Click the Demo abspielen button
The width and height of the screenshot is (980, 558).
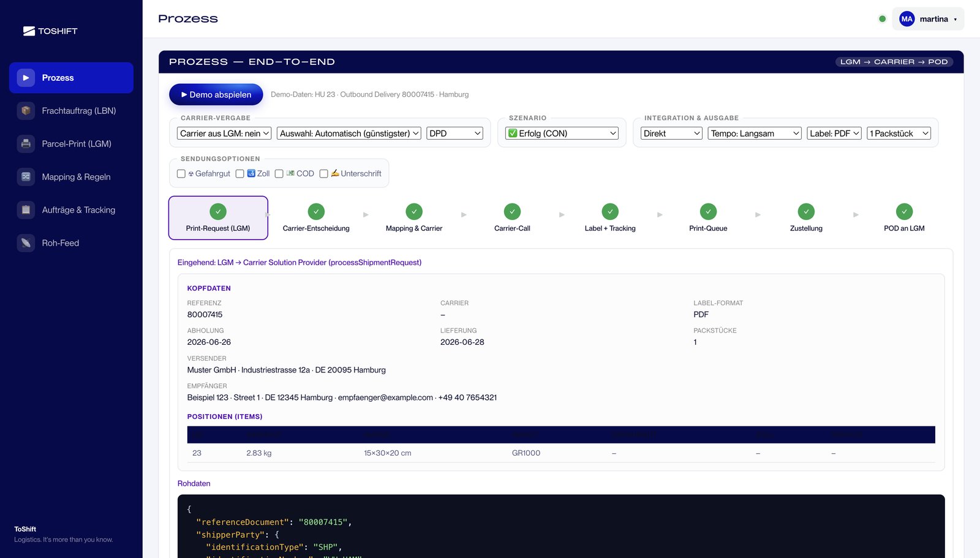click(216, 94)
